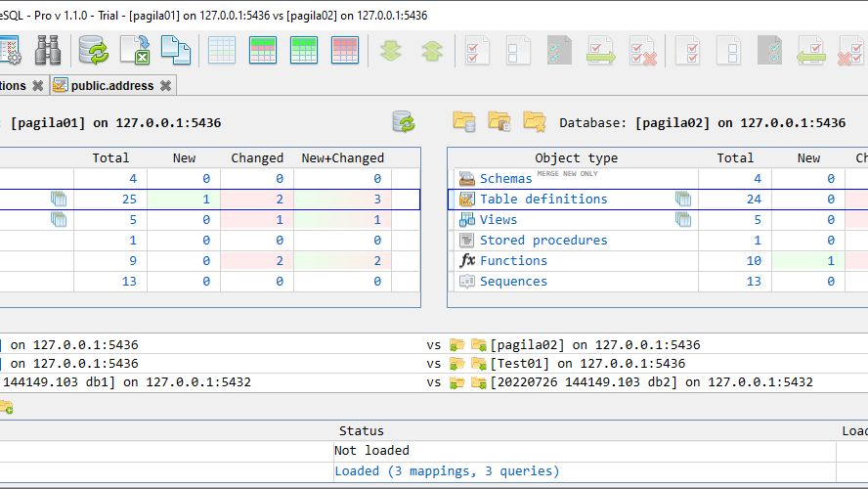
Task: Open the Schemas object type link
Action: 505,178
